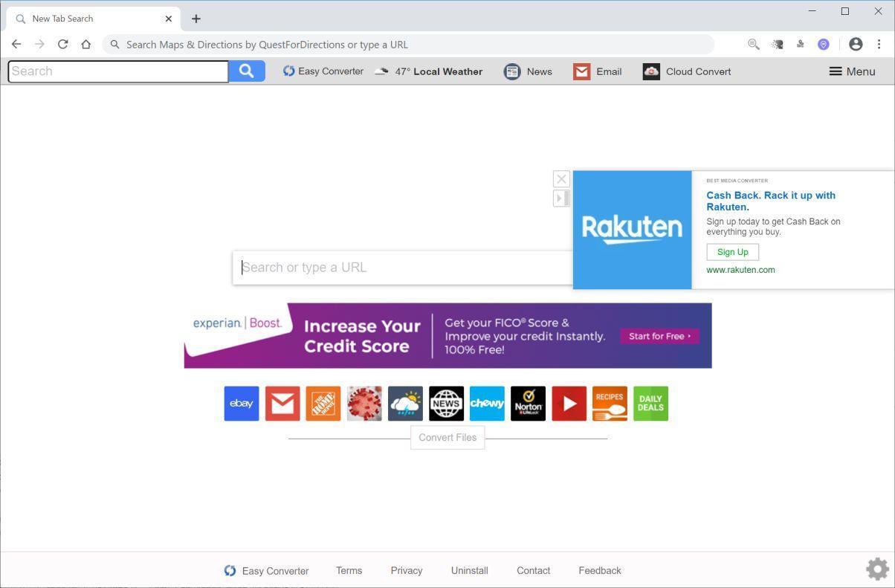
Task: Open the coronavirus tile
Action: (364, 404)
